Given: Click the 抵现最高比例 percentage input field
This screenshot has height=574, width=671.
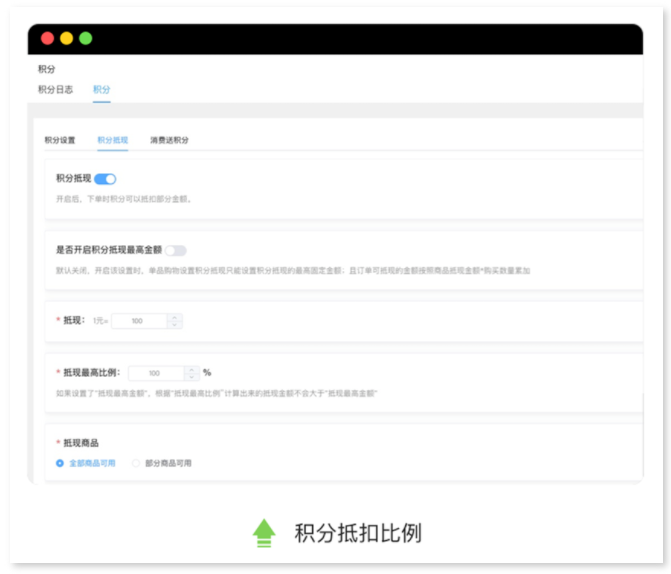Looking at the screenshot, I should [156, 373].
